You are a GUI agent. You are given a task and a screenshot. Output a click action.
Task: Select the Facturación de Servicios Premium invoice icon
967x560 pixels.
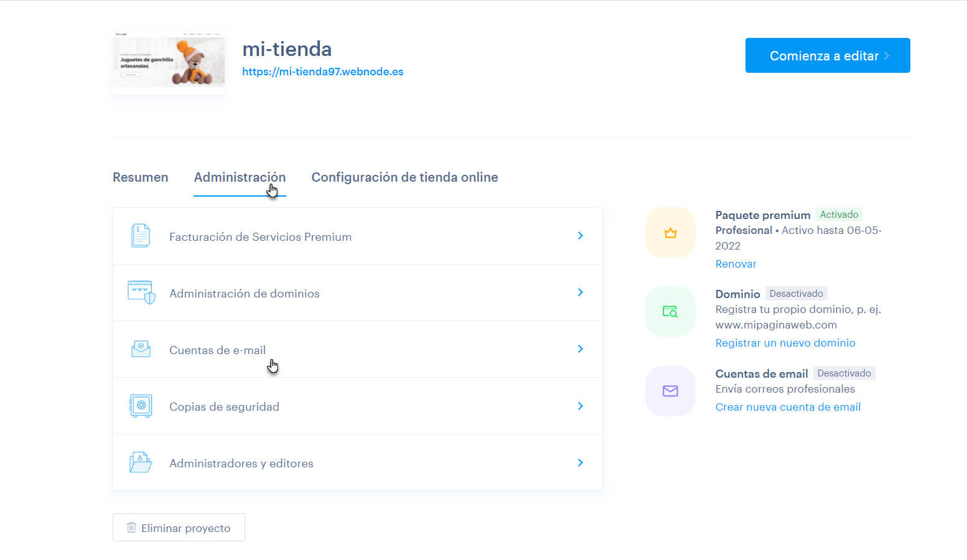141,235
